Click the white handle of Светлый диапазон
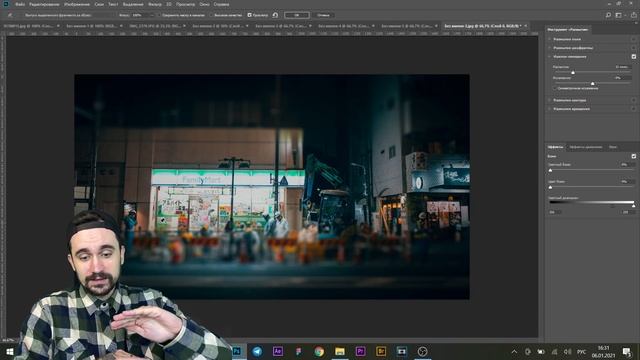The width and height of the screenshot is (640, 360). (634, 206)
